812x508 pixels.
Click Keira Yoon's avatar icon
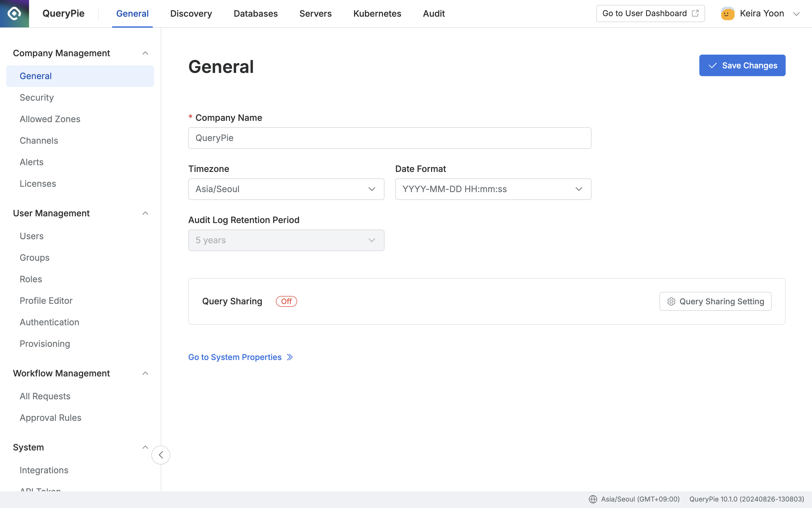[727, 14]
